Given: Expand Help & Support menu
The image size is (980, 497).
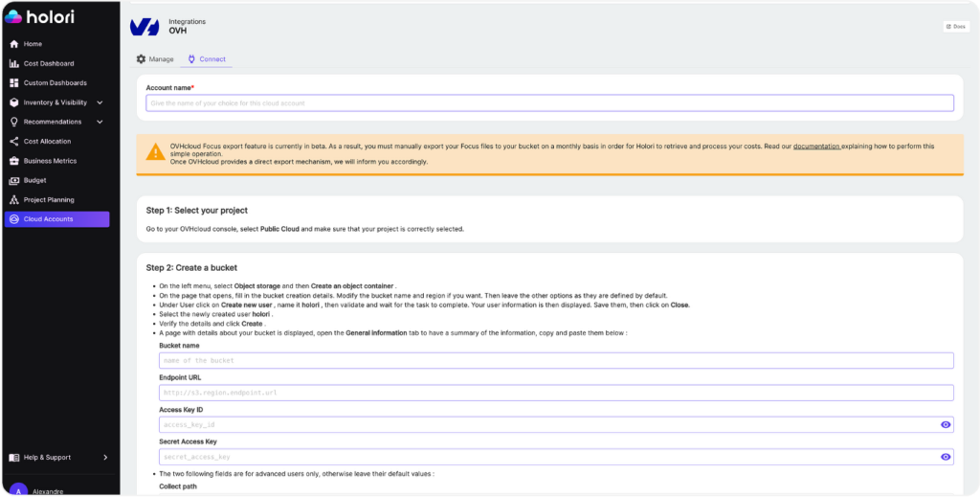Looking at the screenshot, I should (104, 458).
